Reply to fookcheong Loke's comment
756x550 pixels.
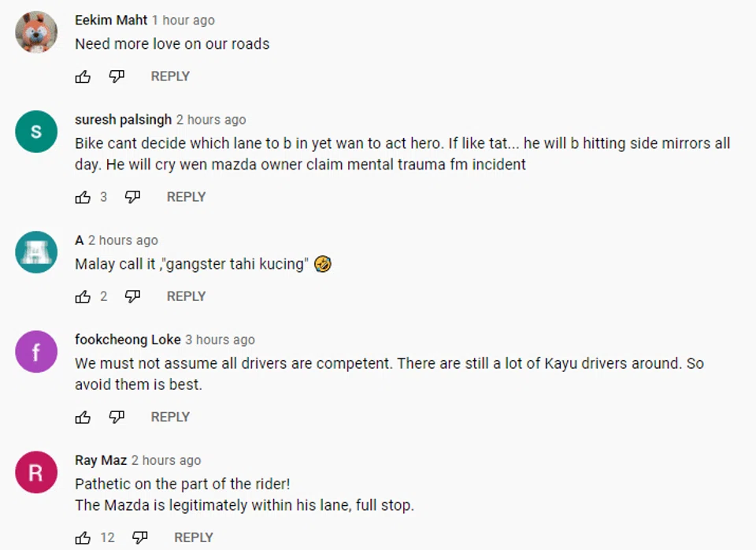pyautogui.click(x=170, y=417)
